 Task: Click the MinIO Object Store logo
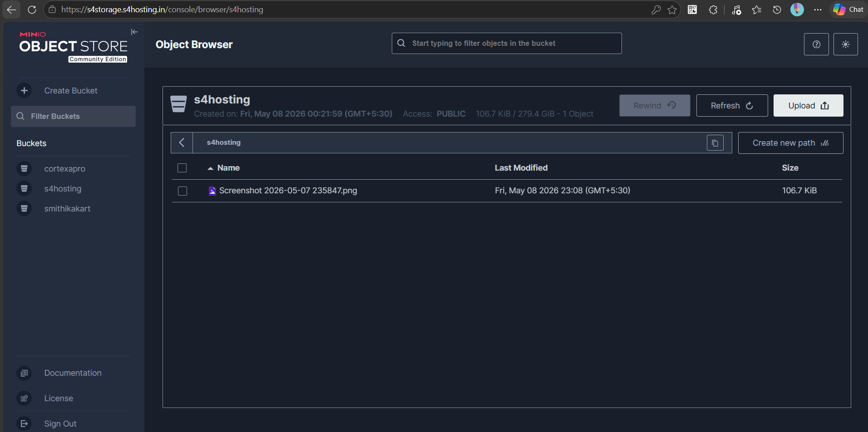click(73, 47)
